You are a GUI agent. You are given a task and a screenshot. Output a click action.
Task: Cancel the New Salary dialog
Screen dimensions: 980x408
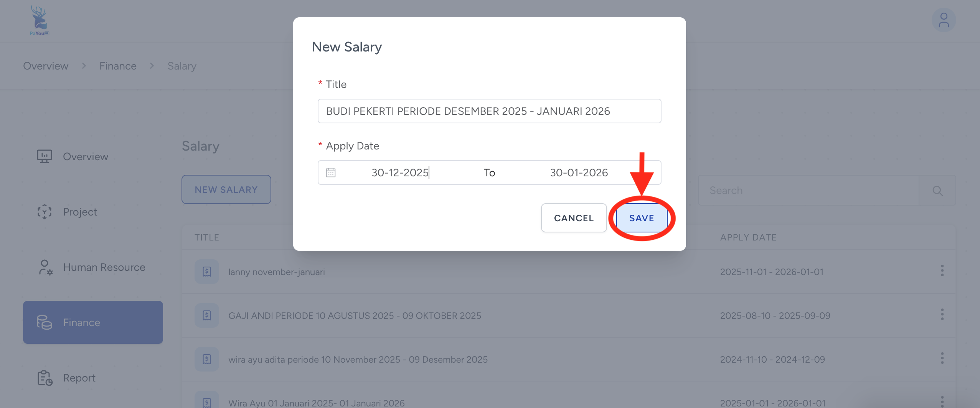tap(574, 218)
